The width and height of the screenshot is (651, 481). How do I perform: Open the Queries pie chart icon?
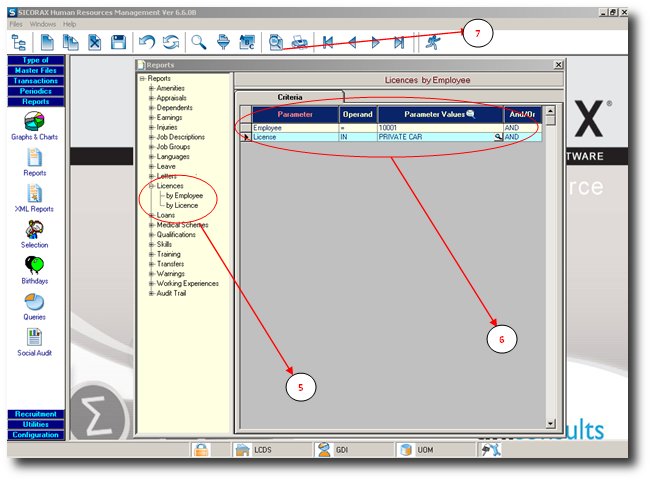point(34,303)
